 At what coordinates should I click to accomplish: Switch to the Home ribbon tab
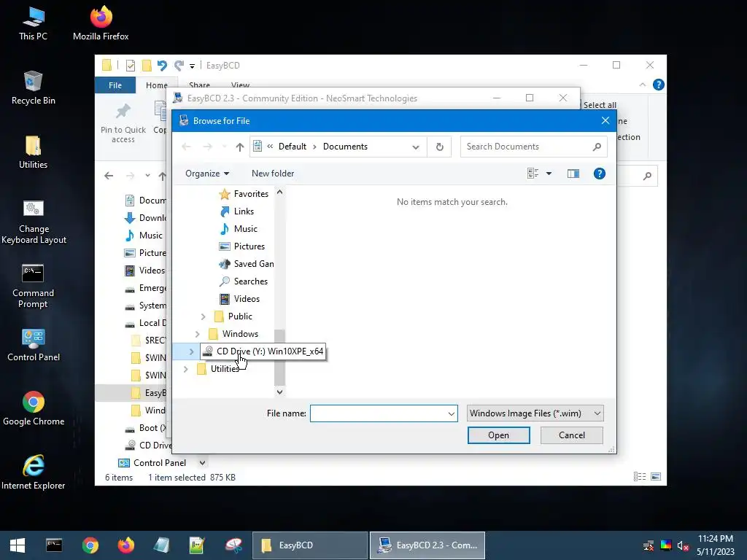pyautogui.click(x=157, y=85)
